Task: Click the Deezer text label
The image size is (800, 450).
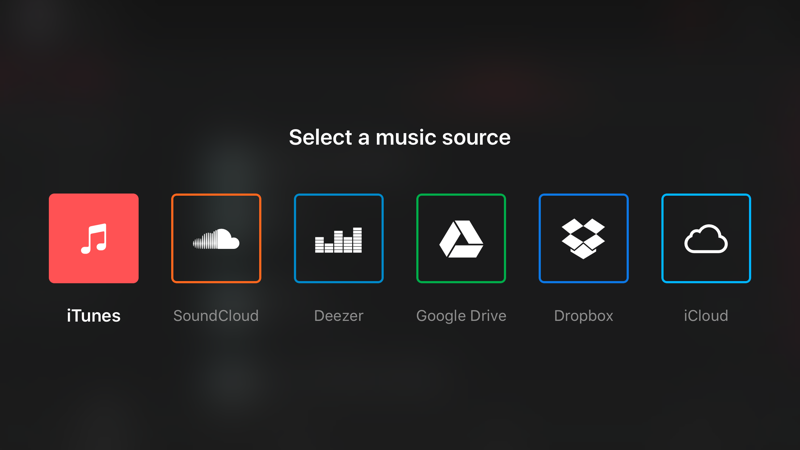Action: pos(338,316)
